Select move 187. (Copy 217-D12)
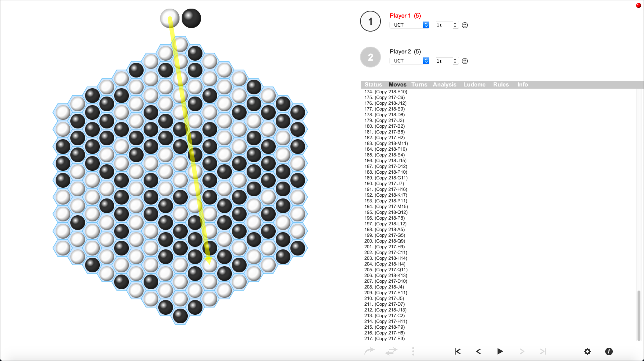Image resolution: width=644 pixels, height=361 pixels. pyautogui.click(x=386, y=167)
